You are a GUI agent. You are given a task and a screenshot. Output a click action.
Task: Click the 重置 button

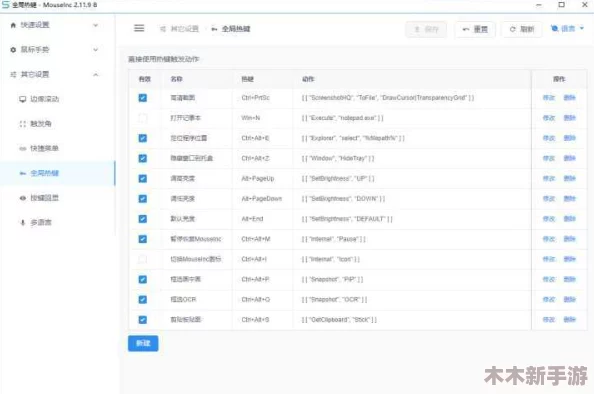[x=475, y=29]
